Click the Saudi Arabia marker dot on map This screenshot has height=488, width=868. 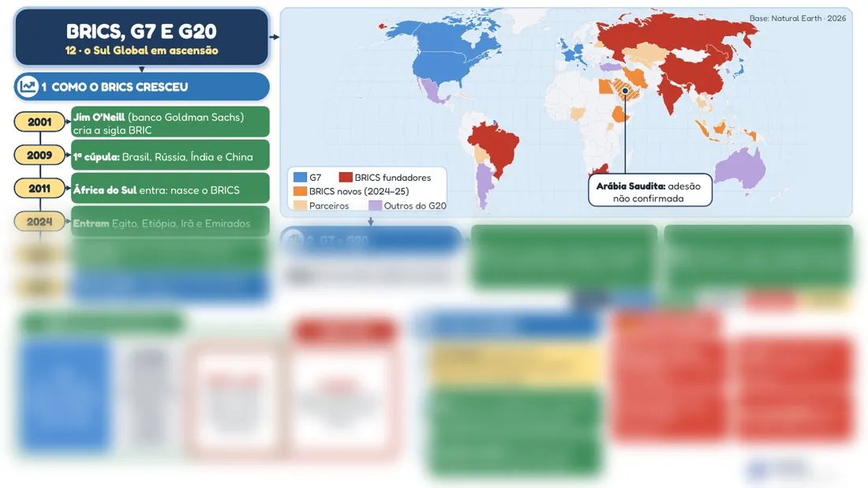pyautogui.click(x=625, y=91)
